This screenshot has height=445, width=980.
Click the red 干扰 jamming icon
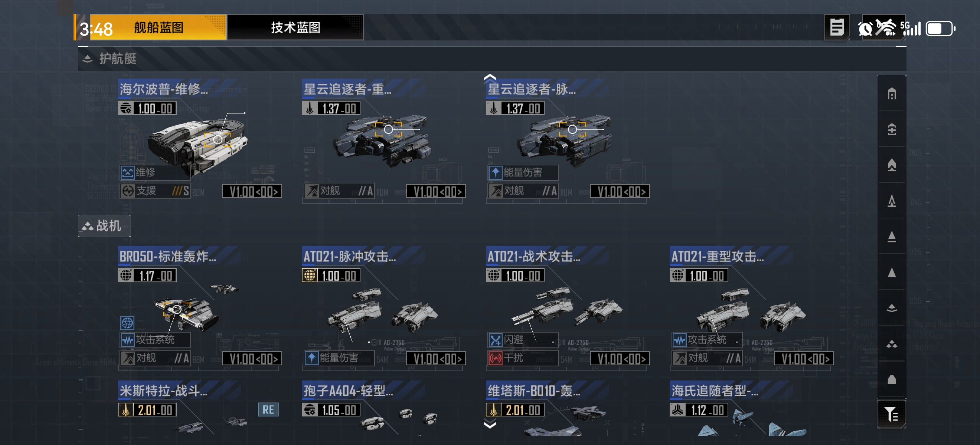(x=495, y=358)
